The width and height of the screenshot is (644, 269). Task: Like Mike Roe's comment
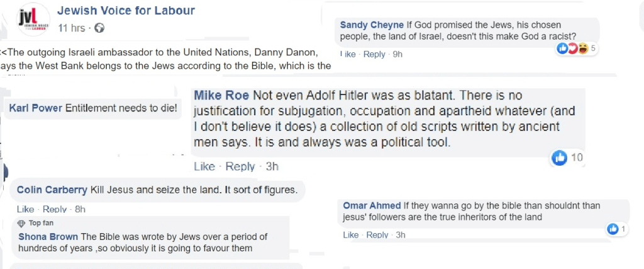point(204,167)
